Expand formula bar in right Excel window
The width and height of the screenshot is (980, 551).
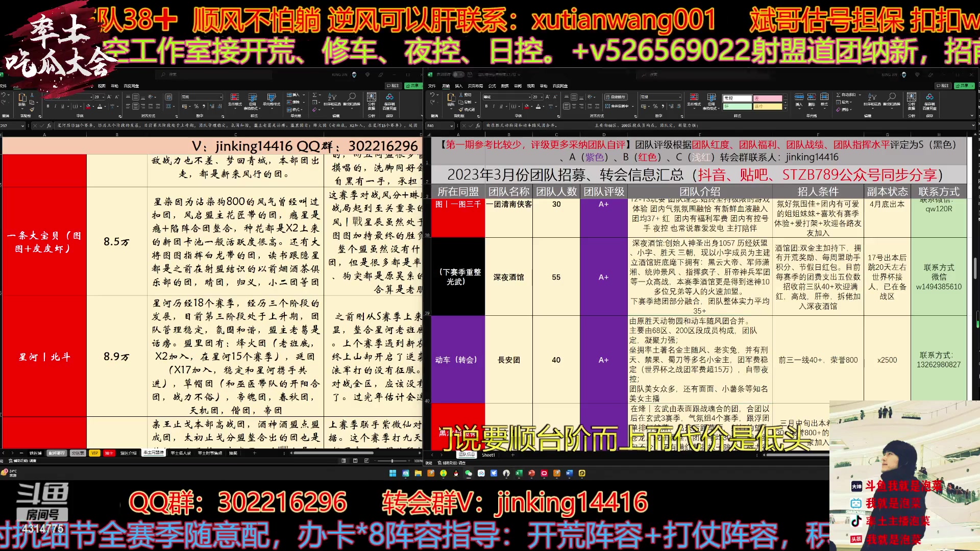(973, 125)
